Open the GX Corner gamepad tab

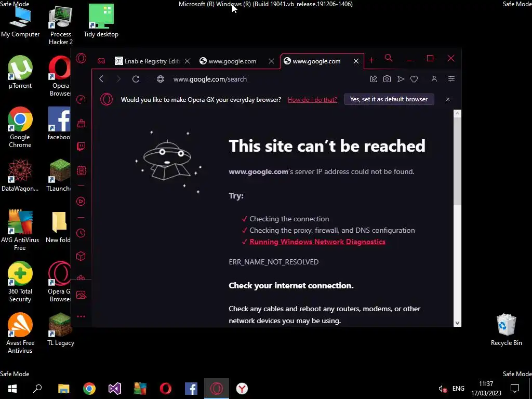coord(101,61)
